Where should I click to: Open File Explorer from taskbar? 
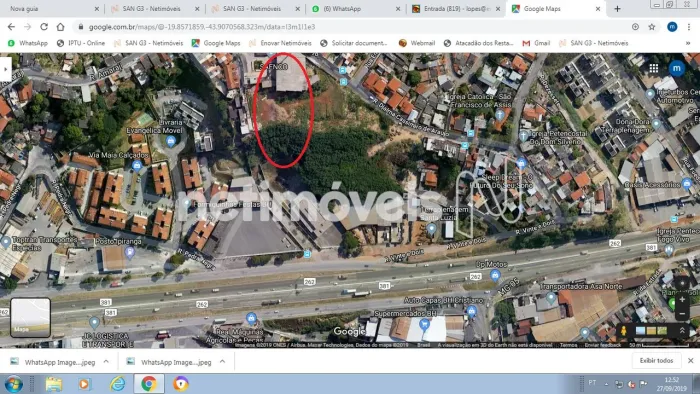pos(54,384)
